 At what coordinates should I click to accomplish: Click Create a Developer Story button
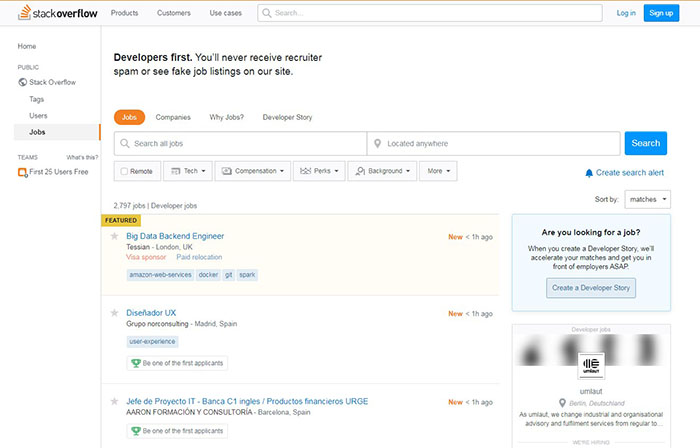591,288
